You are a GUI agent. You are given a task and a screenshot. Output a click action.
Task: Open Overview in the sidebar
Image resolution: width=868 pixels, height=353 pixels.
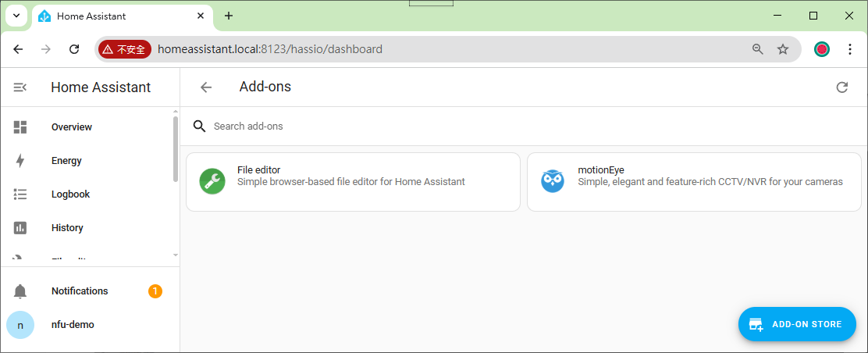click(x=88, y=127)
